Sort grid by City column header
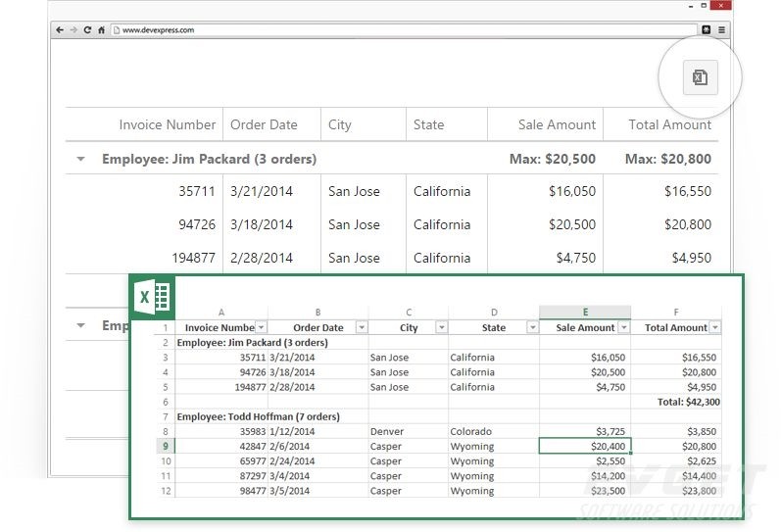 (x=339, y=124)
